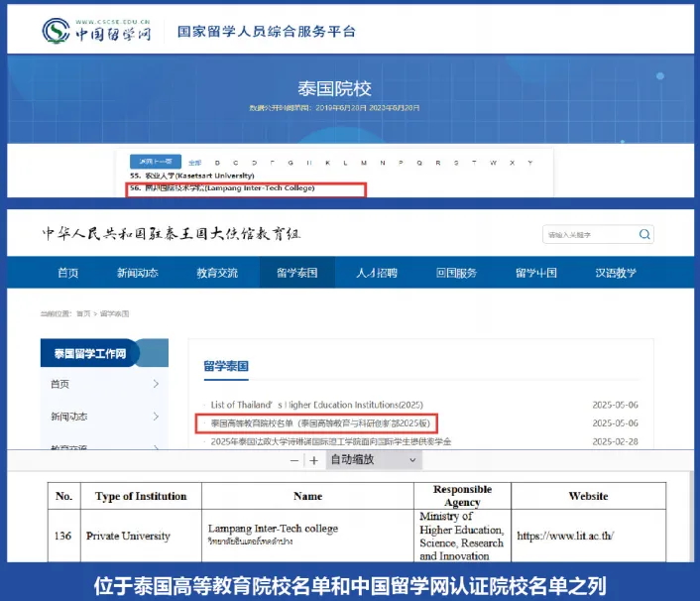Filter institutions by letter R

[438, 163]
